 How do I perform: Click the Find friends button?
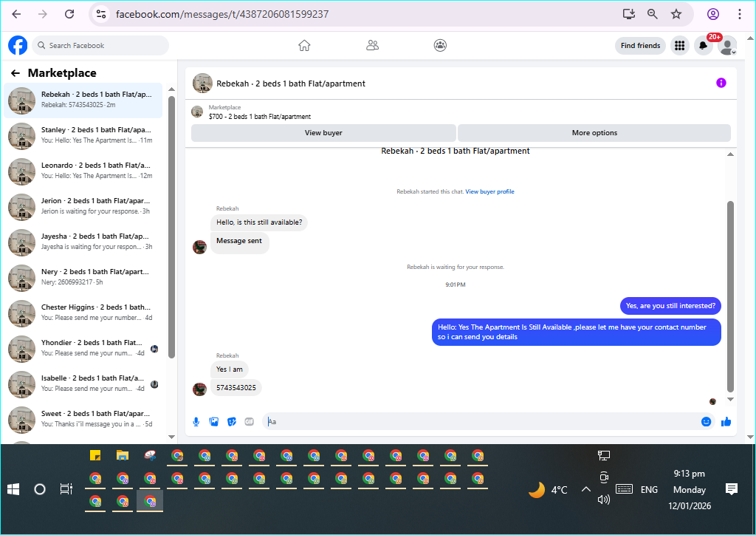point(640,45)
